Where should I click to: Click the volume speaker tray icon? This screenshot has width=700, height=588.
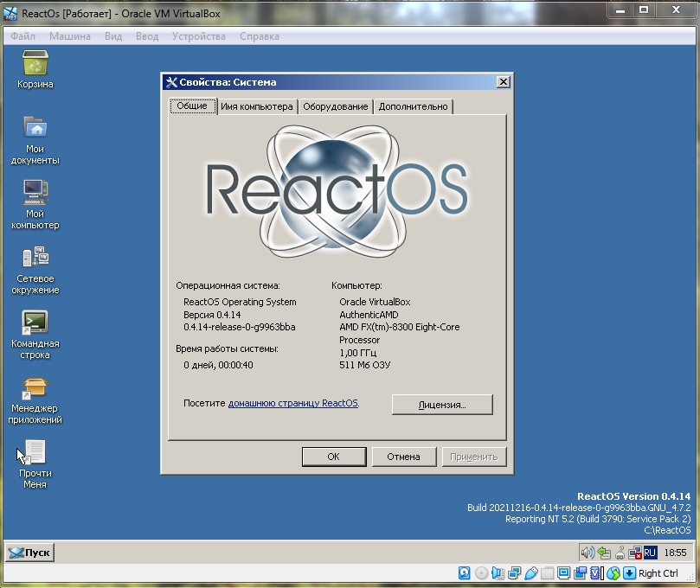tap(588, 552)
